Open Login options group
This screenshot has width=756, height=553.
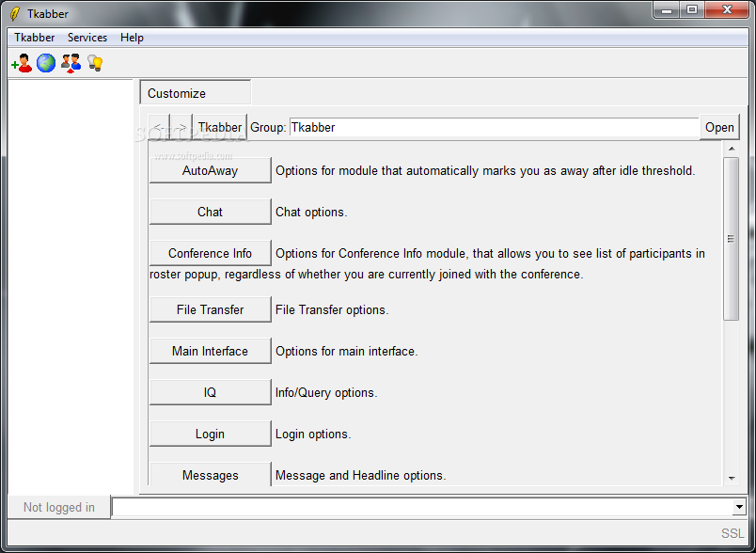211,434
